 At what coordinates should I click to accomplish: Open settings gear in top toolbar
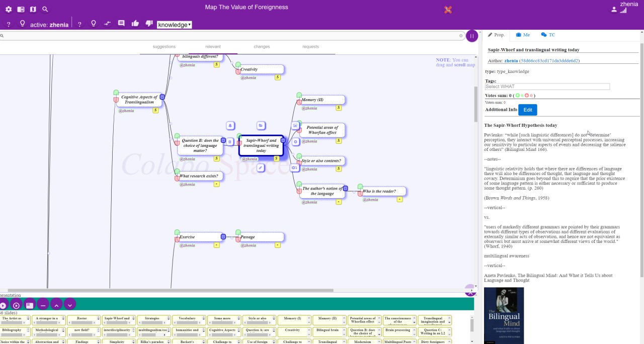point(9,9)
